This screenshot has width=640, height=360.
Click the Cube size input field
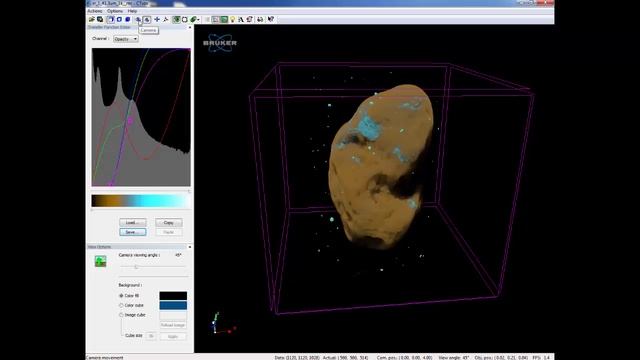(151, 336)
